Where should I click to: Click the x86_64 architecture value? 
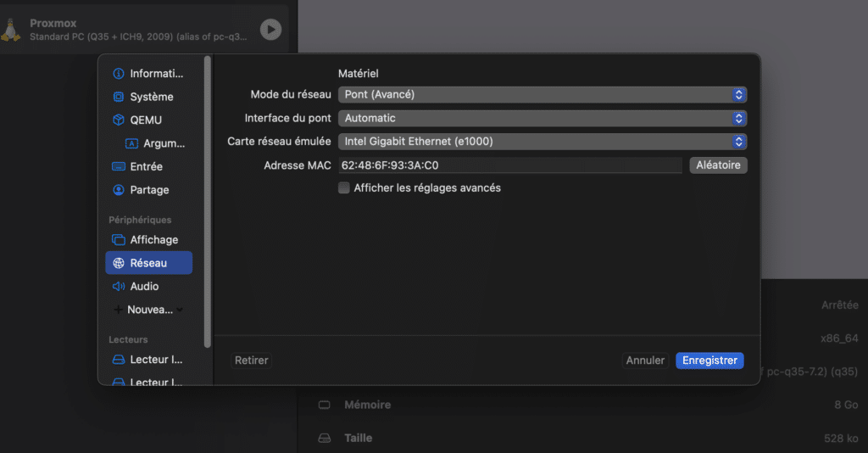click(839, 338)
